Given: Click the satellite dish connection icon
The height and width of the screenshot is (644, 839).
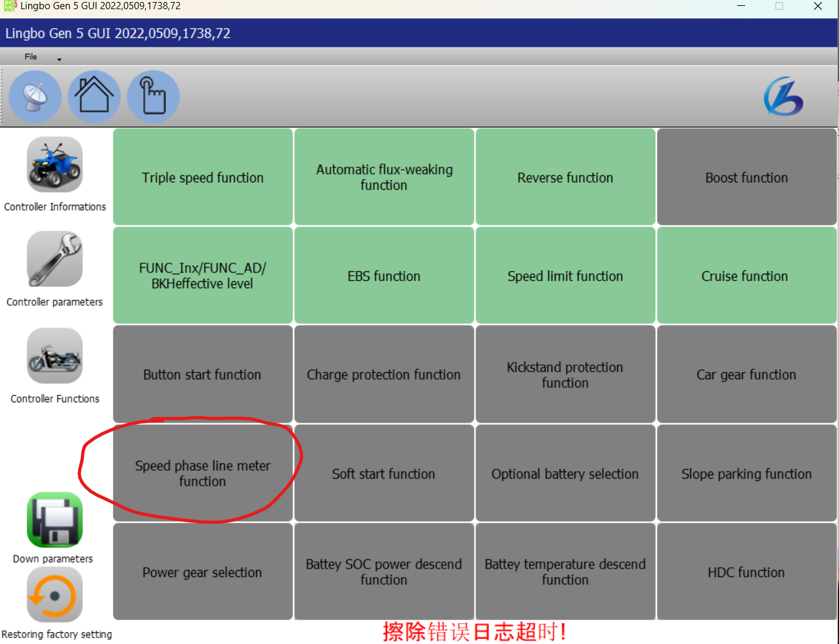Looking at the screenshot, I should click(x=35, y=97).
